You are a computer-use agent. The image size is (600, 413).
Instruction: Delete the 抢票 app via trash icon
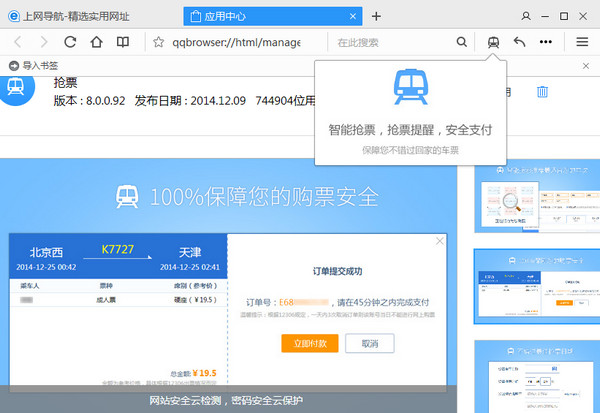[542, 91]
